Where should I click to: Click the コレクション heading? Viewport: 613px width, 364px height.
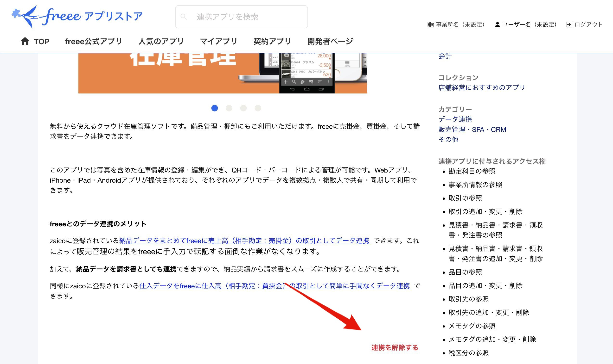459,78
